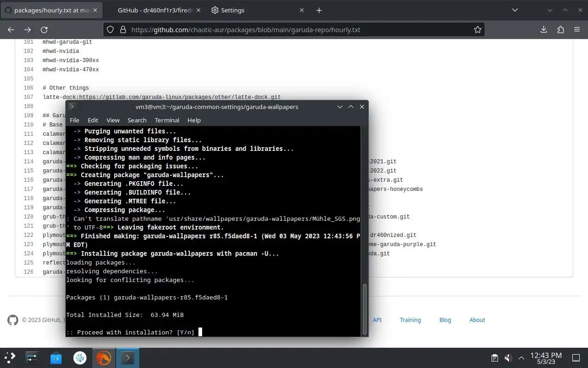588x368 pixels.
Task: Switch to FireDragon browser in taskbar
Action: (103, 357)
